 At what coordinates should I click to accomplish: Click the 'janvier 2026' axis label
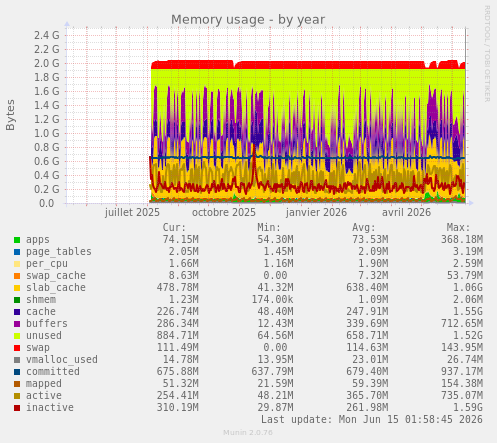pyautogui.click(x=316, y=213)
